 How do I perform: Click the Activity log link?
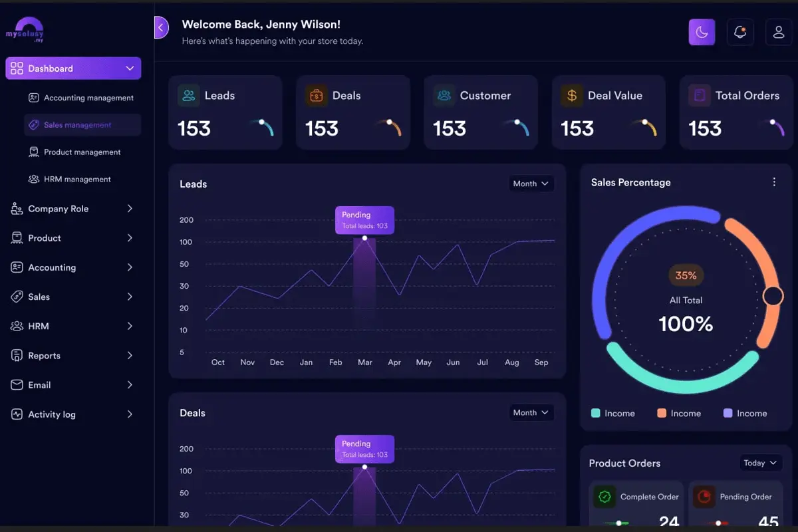click(x=73, y=414)
